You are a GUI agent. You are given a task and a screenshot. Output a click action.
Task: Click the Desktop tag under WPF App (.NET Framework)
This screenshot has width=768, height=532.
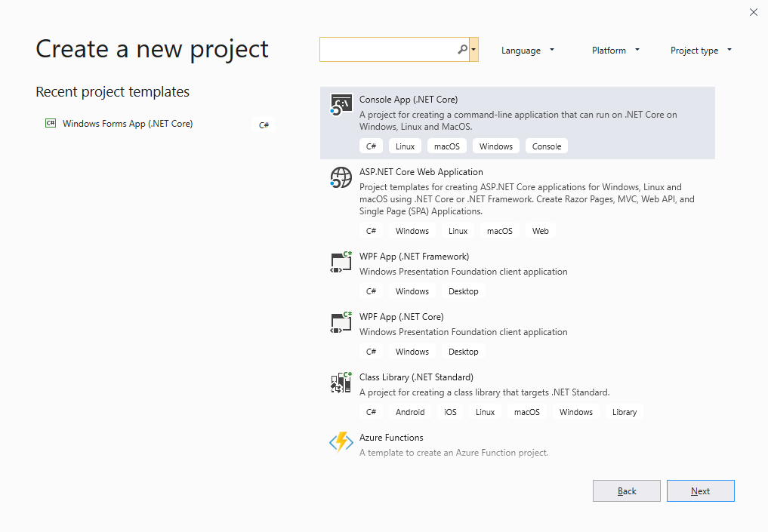pos(464,291)
